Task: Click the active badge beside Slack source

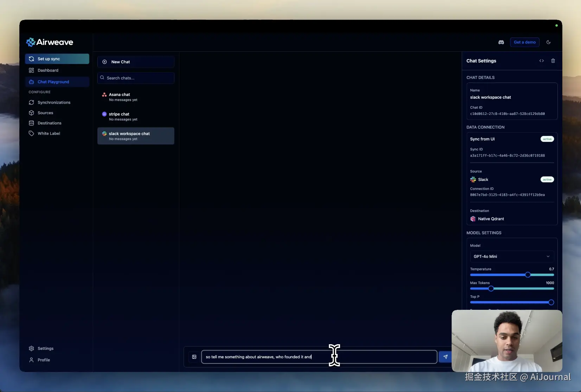Action: tap(547, 179)
